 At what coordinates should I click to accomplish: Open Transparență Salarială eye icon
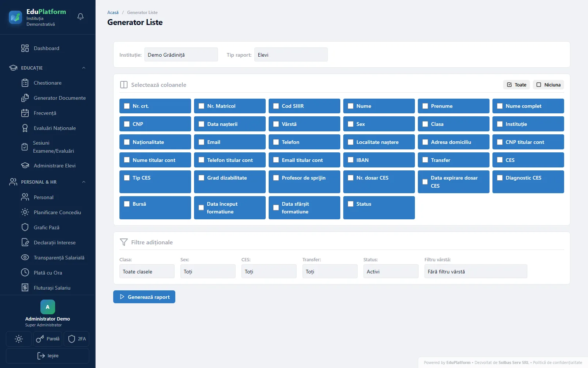point(25,258)
